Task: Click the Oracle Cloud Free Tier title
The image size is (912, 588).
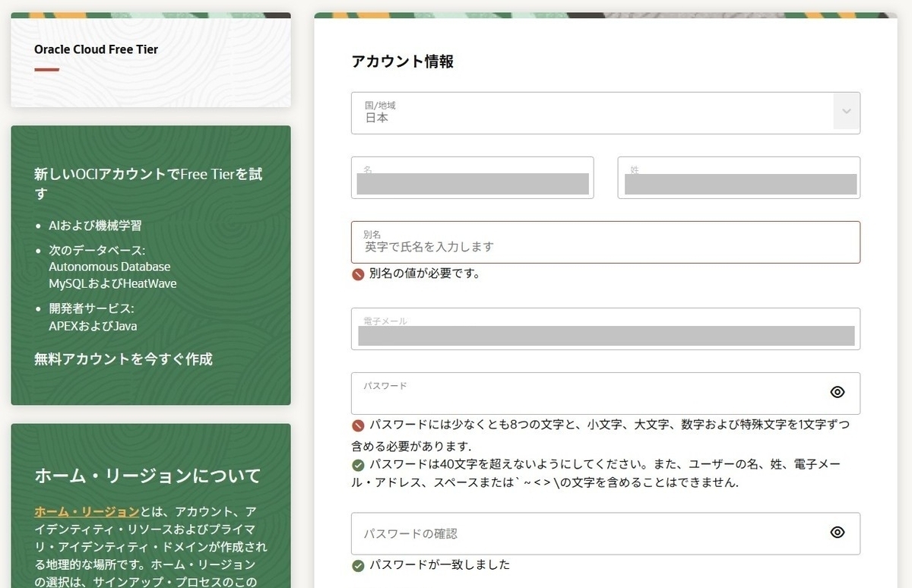Action: [97, 49]
